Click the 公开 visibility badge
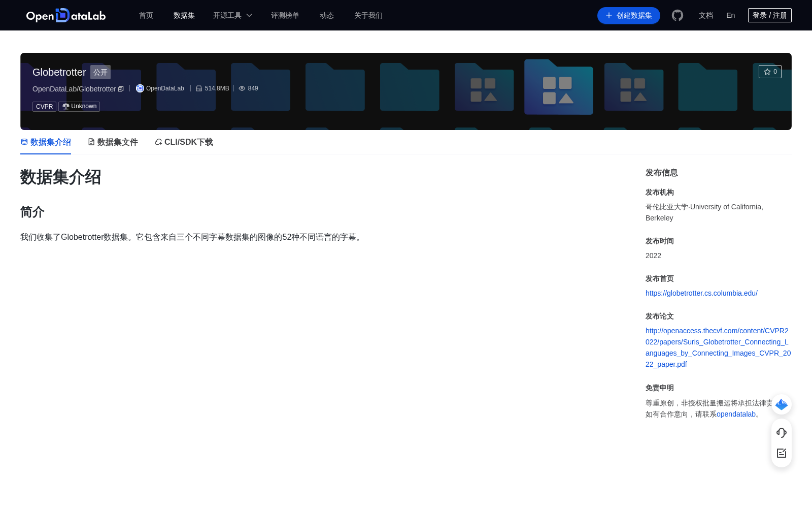This screenshot has height=508, width=812. tap(100, 72)
